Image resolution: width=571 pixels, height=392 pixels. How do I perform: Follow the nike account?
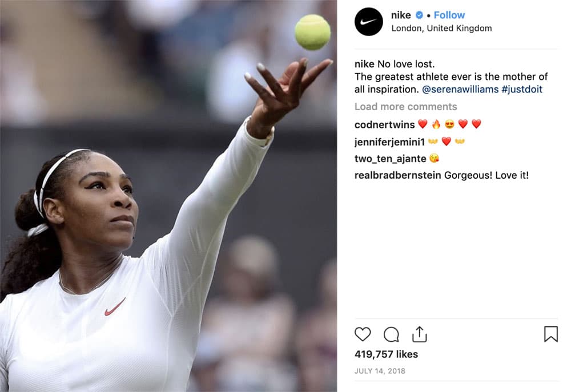(x=449, y=15)
